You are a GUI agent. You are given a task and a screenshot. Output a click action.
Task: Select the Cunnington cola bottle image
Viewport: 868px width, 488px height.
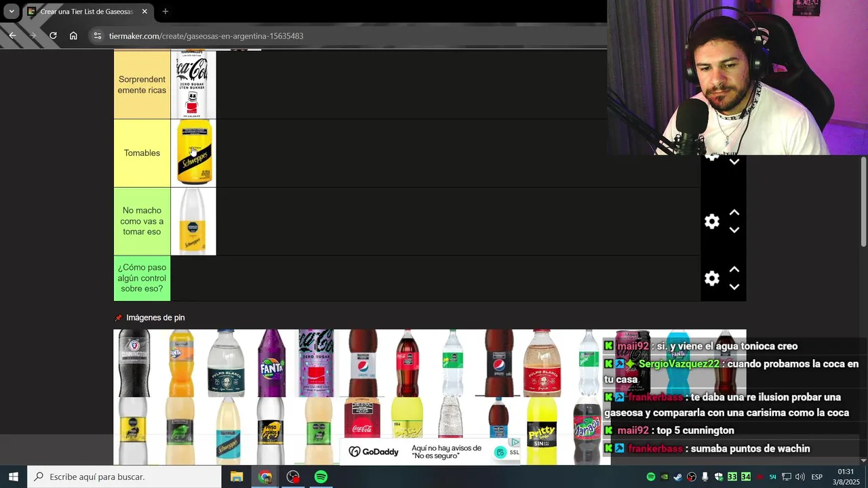[134, 363]
